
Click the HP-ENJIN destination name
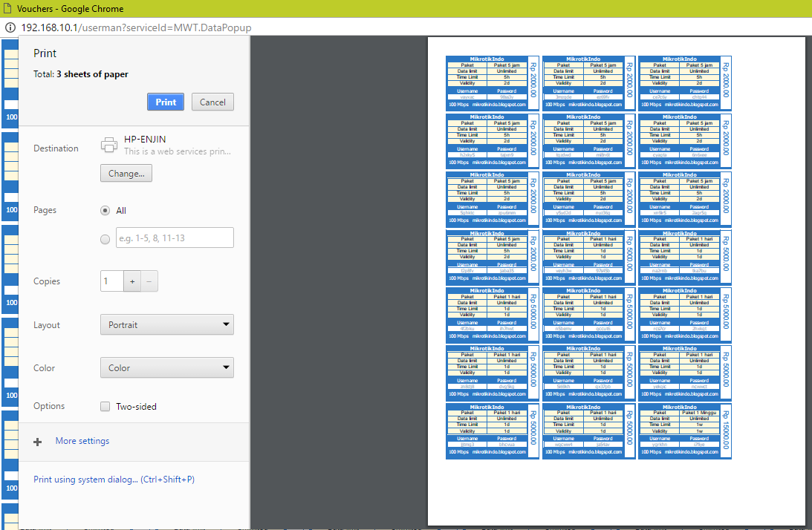point(145,140)
